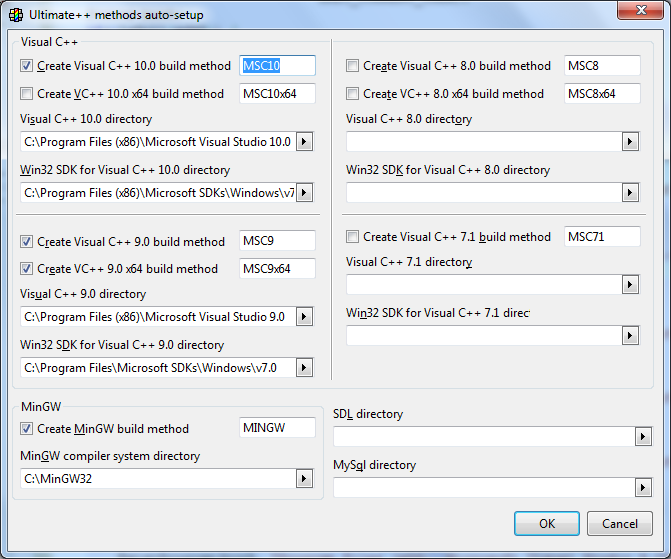The image size is (671, 559).
Task: Open the SDL directory browse arrow
Action: (x=642, y=436)
